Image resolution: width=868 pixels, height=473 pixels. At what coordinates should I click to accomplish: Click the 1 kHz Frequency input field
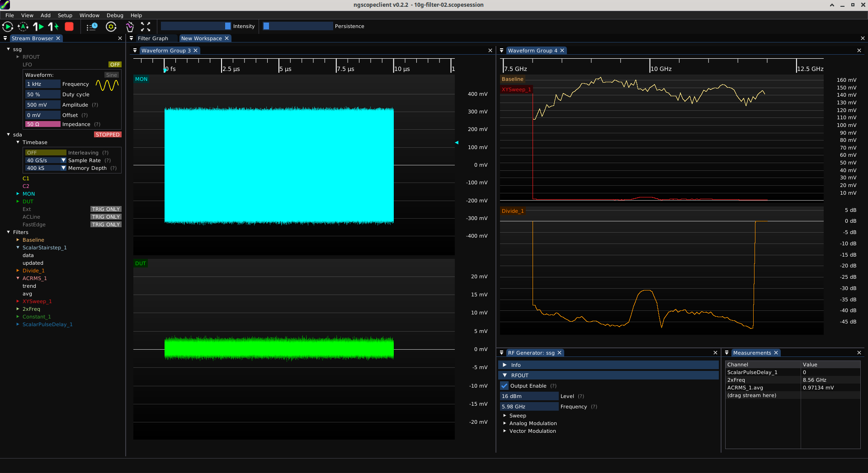[x=42, y=84]
